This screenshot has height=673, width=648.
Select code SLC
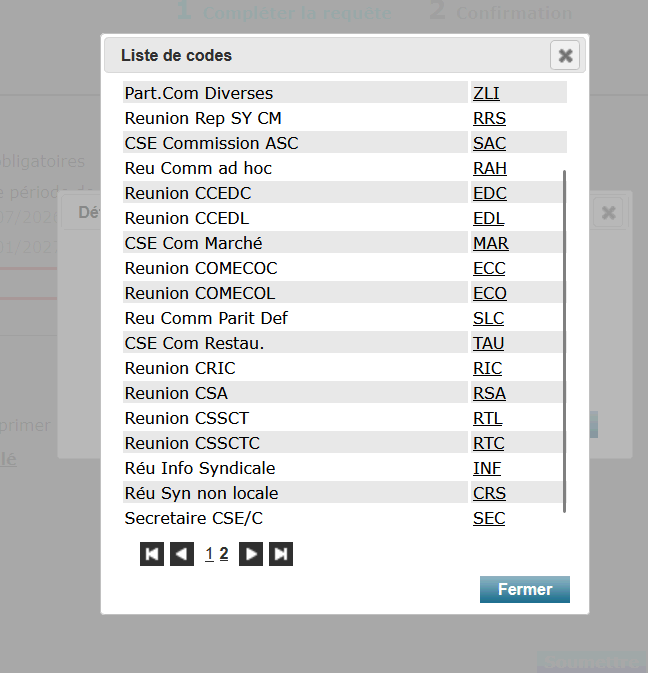click(x=488, y=318)
